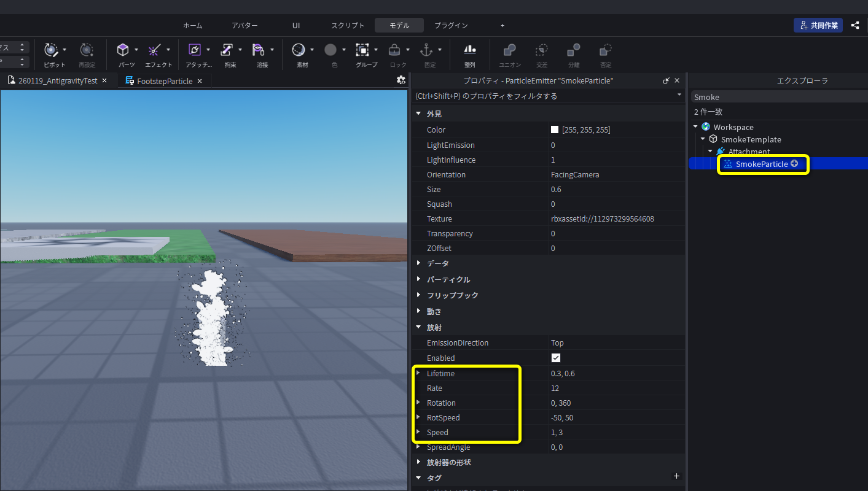868x491 pixels.
Task: Click the ロック (Lock) icon
Action: tap(394, 50)
